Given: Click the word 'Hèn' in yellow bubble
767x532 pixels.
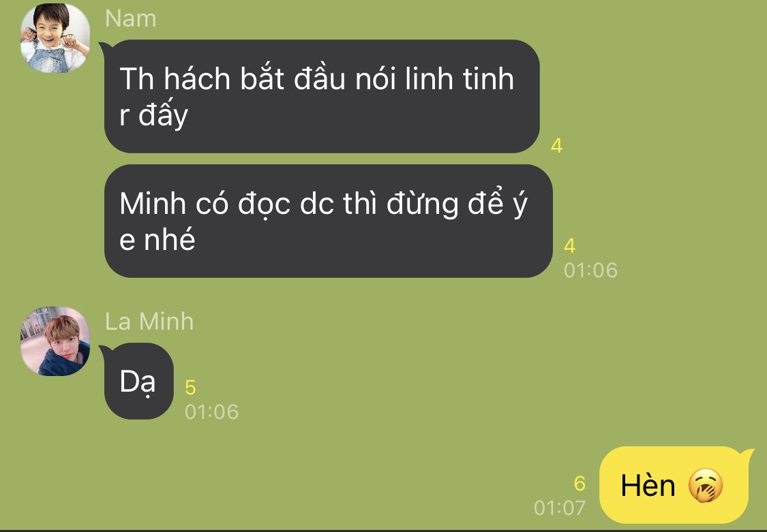Looking at the screenshot, I should tap(648, 485).
